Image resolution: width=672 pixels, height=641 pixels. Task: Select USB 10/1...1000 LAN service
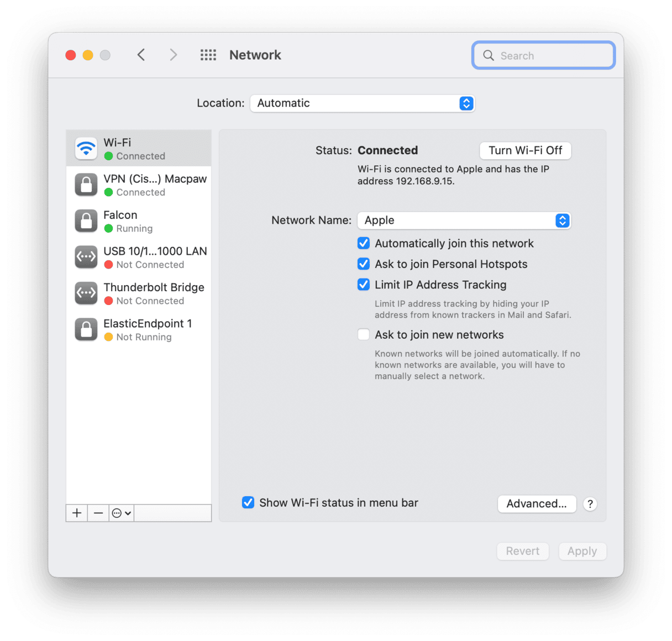pos(139,257)
